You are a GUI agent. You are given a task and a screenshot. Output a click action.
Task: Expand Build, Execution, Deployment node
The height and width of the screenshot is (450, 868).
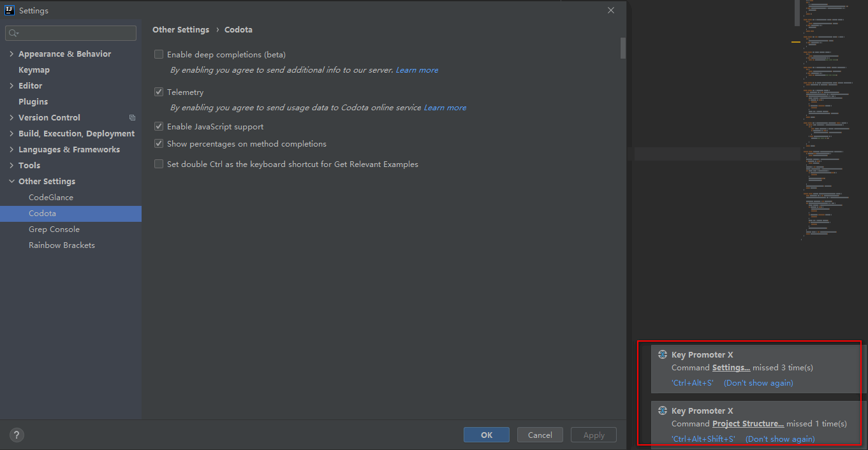pos(11,134)
